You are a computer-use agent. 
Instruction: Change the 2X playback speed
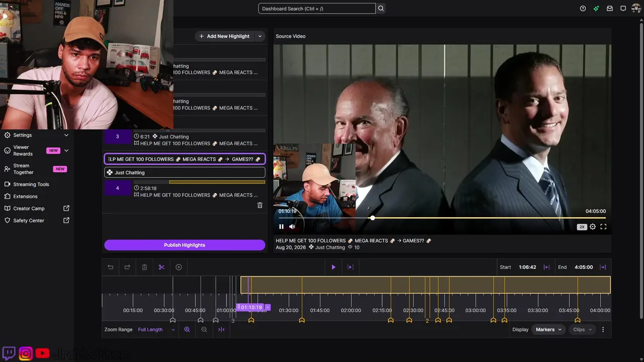tap(582, 227)
